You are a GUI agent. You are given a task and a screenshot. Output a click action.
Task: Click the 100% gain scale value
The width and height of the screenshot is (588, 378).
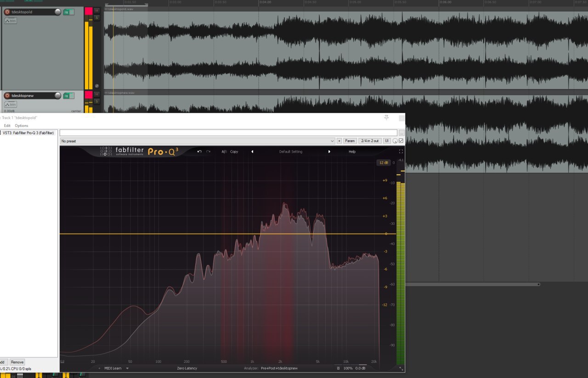pos(348,368)
